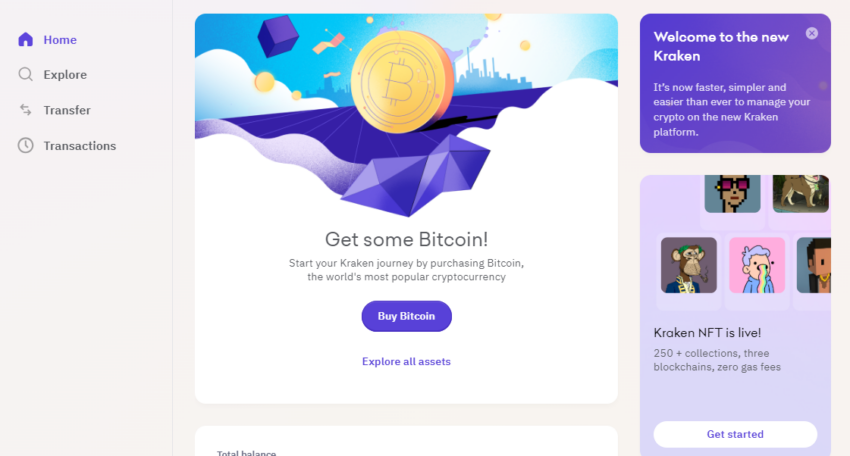Viewport: 850px width, 456px height.
Task: Click the golden Bitcoin coin illustration
Action: tap(396, 84)
